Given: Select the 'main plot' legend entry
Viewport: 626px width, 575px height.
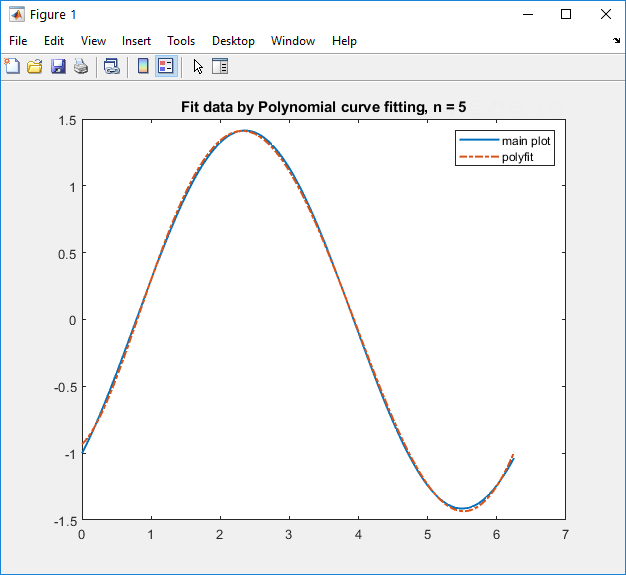Looking at the screenshot, I should (x=525, y=141).
